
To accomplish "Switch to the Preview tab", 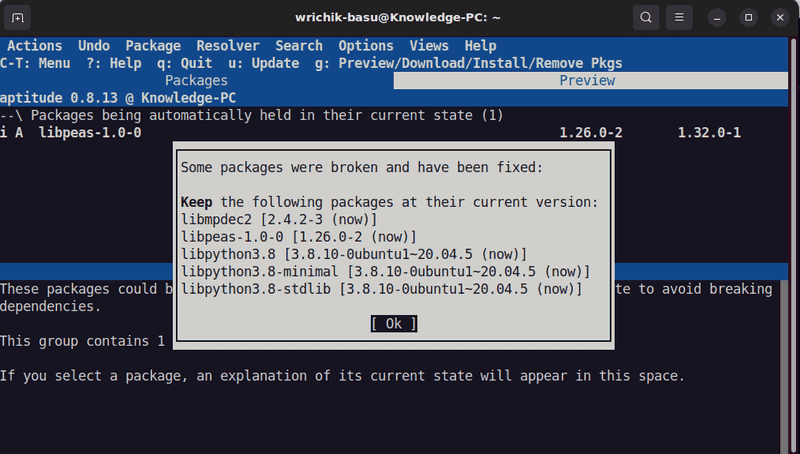I will click(587, 81).
